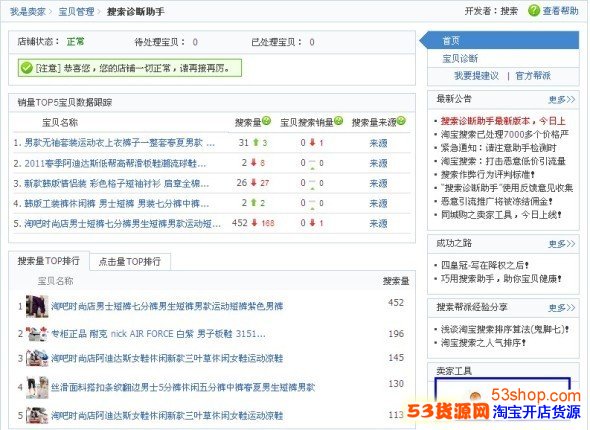Open announcement 搜索诊断助手最新版本，今日上
Viewport: 590px width, 430px height.
coord(503,121)
